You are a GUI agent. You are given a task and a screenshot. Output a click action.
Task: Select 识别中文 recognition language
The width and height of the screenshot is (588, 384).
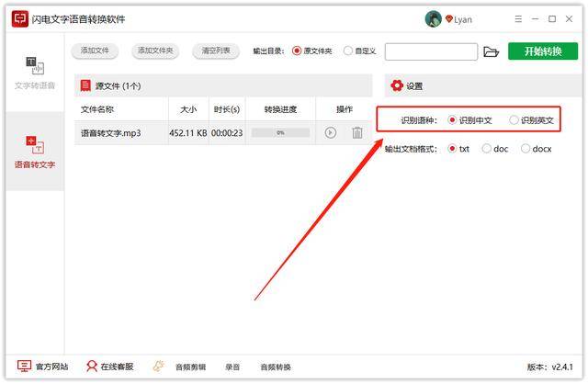click(453, 120)
